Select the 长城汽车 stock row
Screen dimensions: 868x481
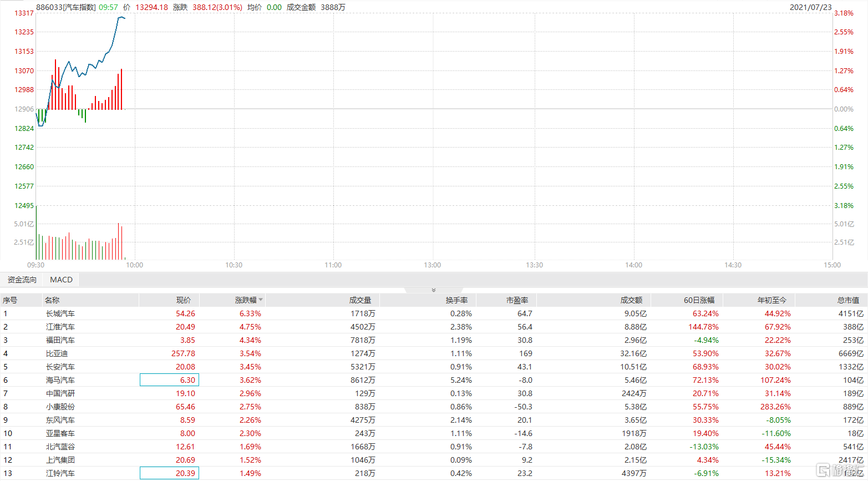coord(434,313)
